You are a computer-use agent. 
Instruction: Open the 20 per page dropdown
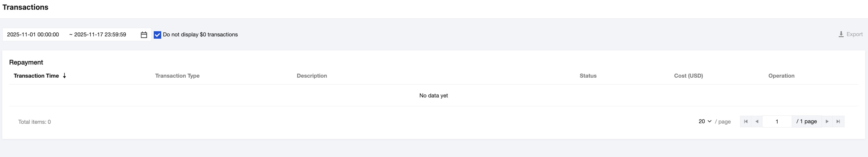click(x=704, y=121)
